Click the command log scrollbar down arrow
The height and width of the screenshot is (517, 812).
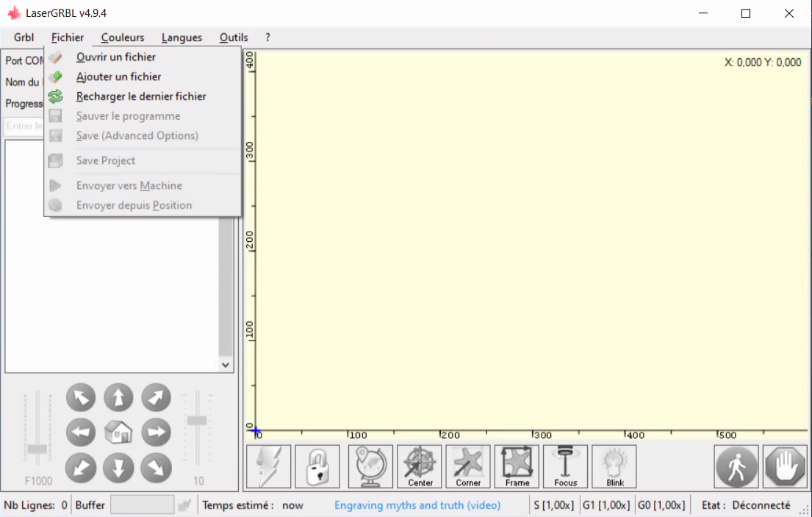click(x=226, y=365)
